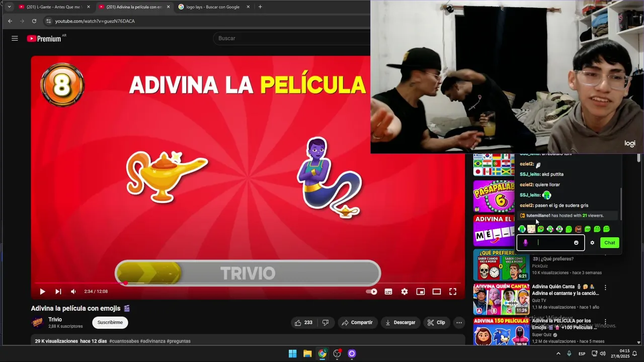Send message with green Chat button
Viewport: 644px width, 362px height.
coord(610,243)
